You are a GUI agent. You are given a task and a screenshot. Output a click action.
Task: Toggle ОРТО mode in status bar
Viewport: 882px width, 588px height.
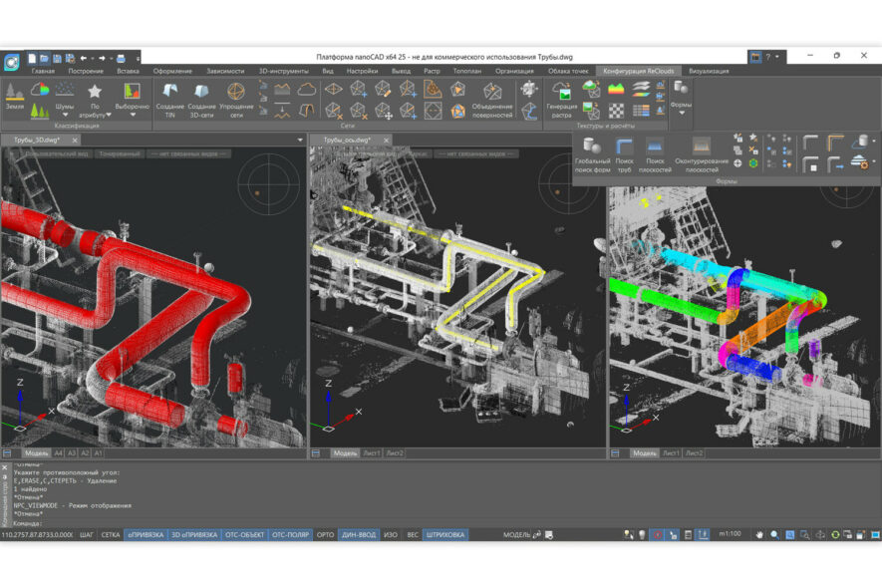coord(325,535)
